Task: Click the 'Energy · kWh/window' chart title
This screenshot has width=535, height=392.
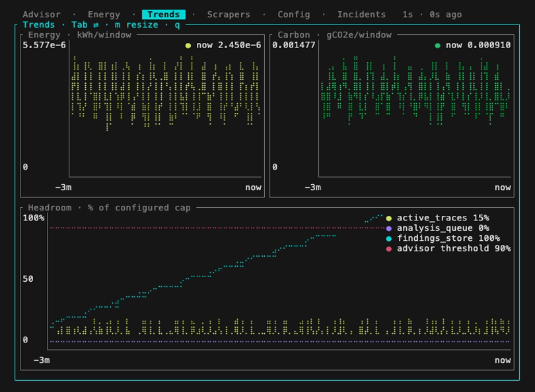Action: coord(79,35)
